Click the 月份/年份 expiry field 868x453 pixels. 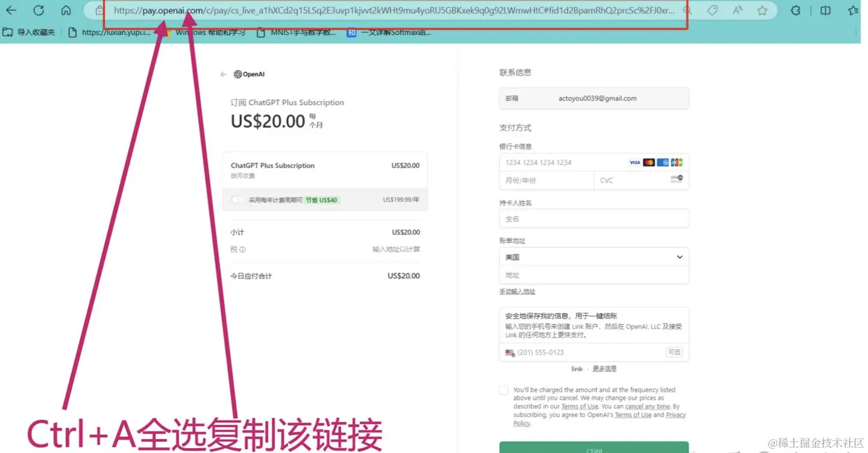tap(547, 180)
